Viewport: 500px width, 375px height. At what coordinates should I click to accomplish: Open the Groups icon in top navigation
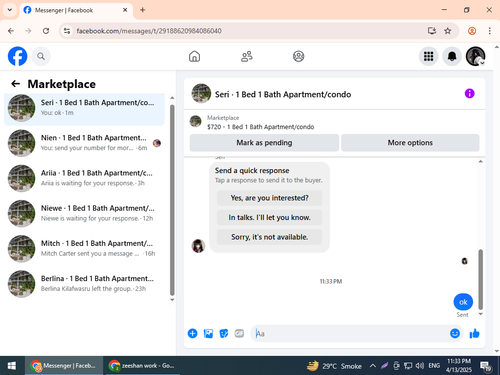(x=298, y=56)
